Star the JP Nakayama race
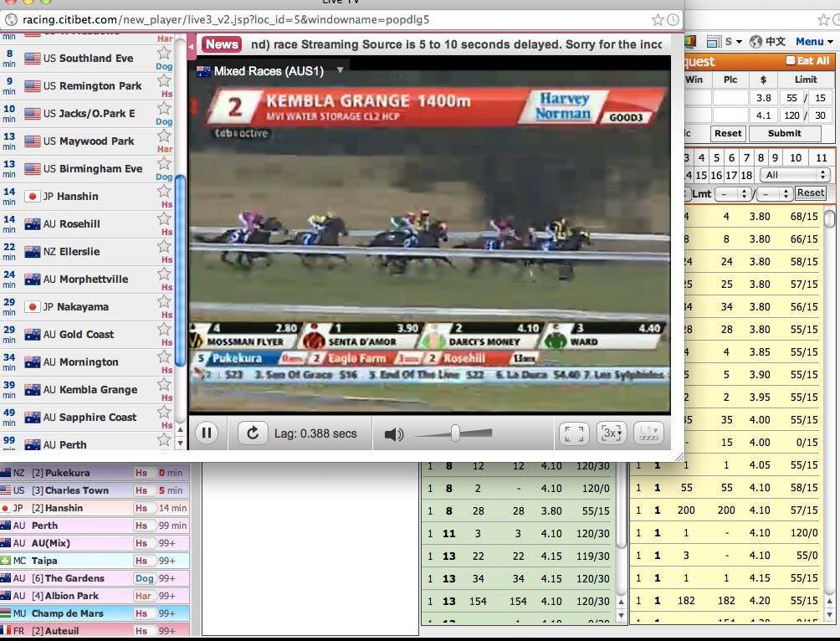This screenshot has height=641, width=840. pyautogui.click(x=164, y=302)
